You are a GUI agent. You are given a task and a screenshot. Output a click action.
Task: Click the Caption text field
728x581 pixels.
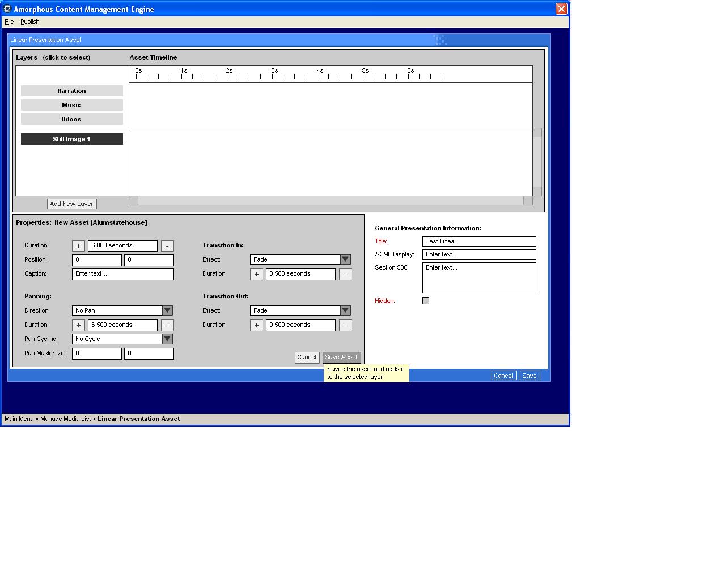point(123,274)
